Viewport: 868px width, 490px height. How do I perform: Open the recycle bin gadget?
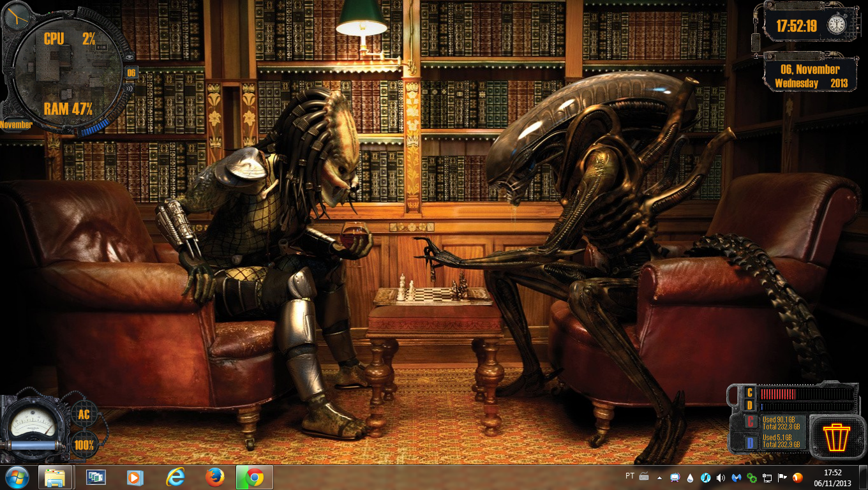coord(836,437)
